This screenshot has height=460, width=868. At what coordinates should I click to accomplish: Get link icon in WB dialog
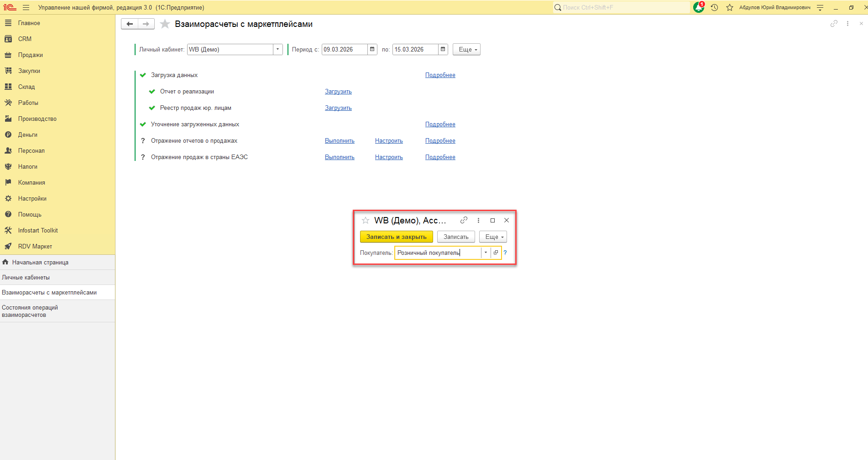click(464, 220)
